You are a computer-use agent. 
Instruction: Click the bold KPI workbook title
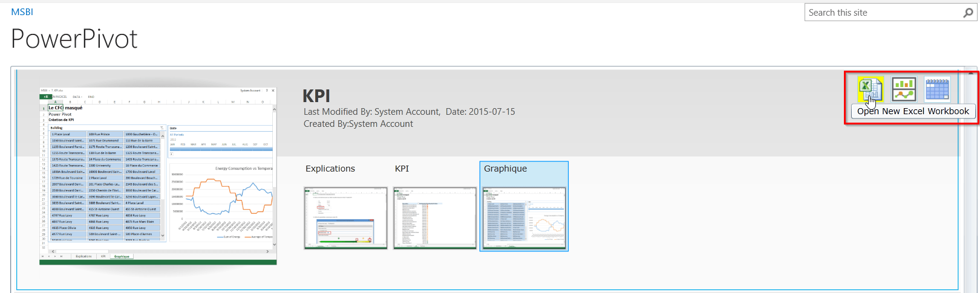[x=316, y=96]
